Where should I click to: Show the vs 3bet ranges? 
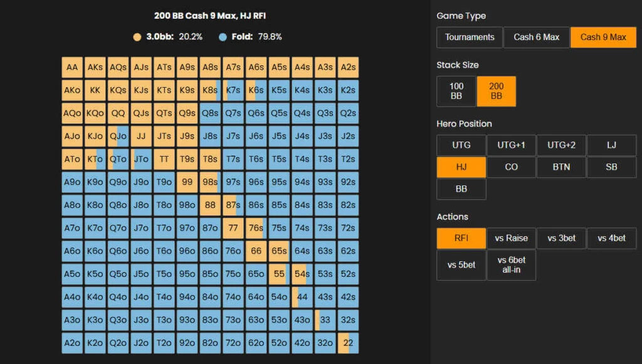point(561,238)
